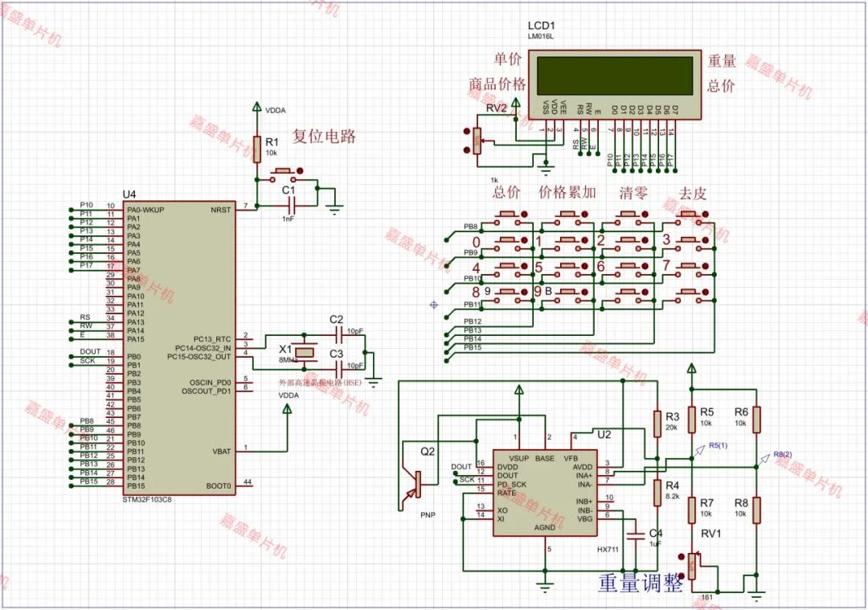Toggle the 总价 keypad button

click(510, 216)
